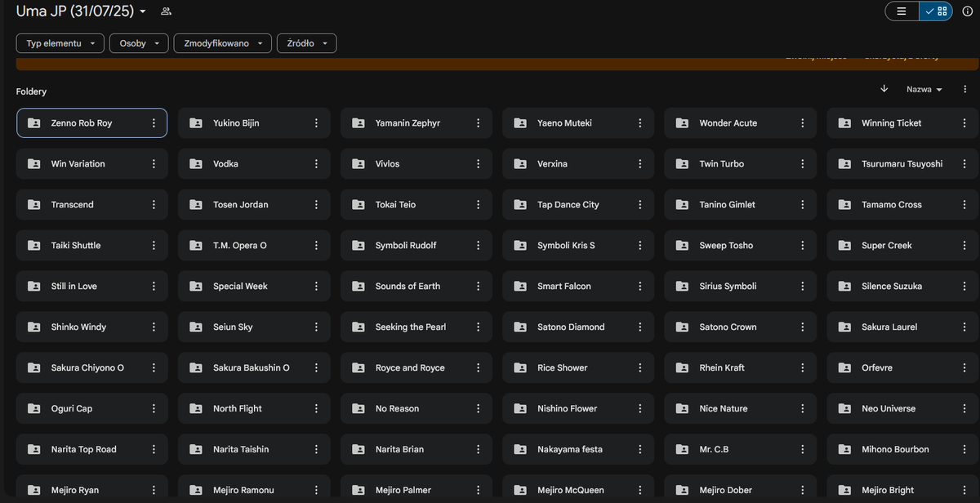Open more actions for Mihono Bourbon
The image size is (980, 503).
point(964,450)
